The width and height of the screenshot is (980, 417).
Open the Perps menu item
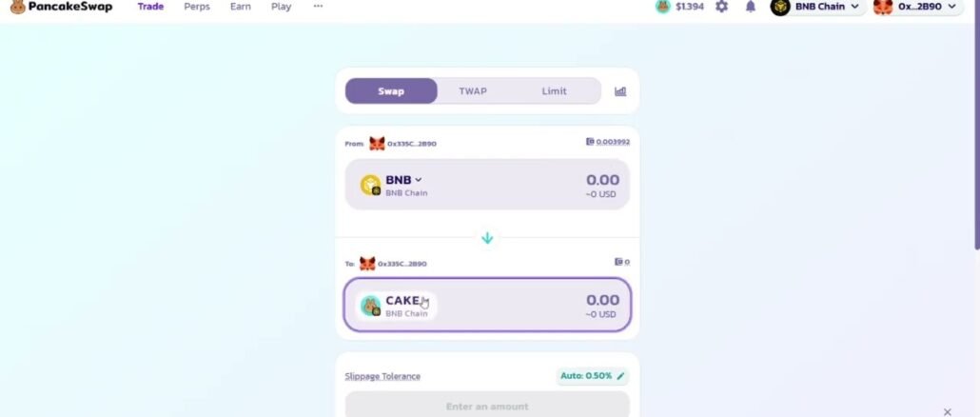197,7
